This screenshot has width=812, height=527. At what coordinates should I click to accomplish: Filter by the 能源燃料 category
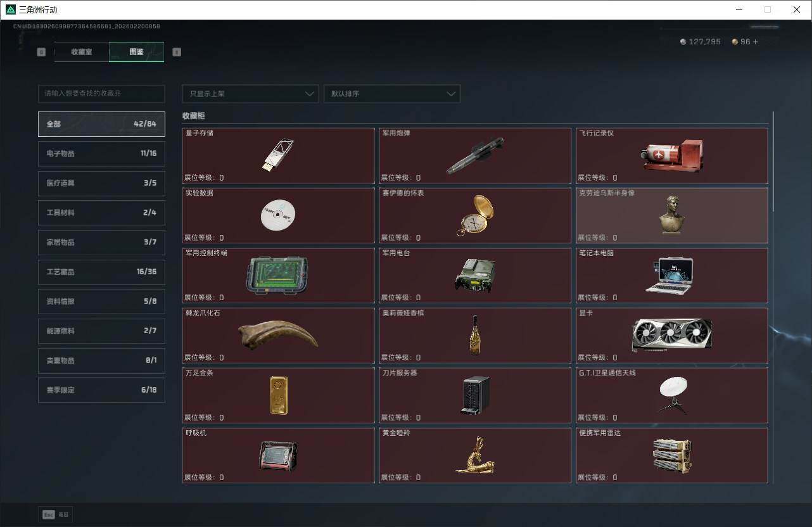point(101,331)
